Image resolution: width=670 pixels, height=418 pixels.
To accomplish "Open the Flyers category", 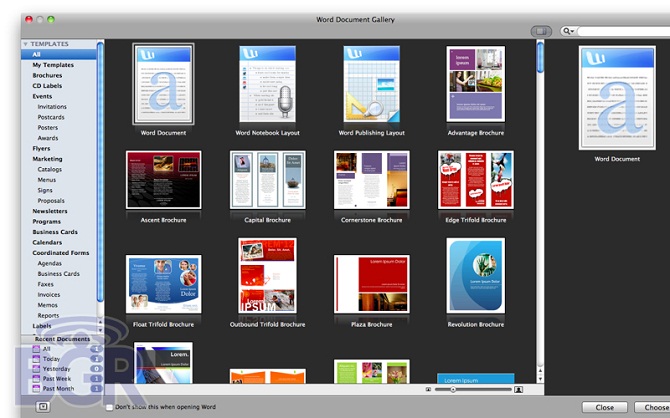I will (x=41, y=148).
